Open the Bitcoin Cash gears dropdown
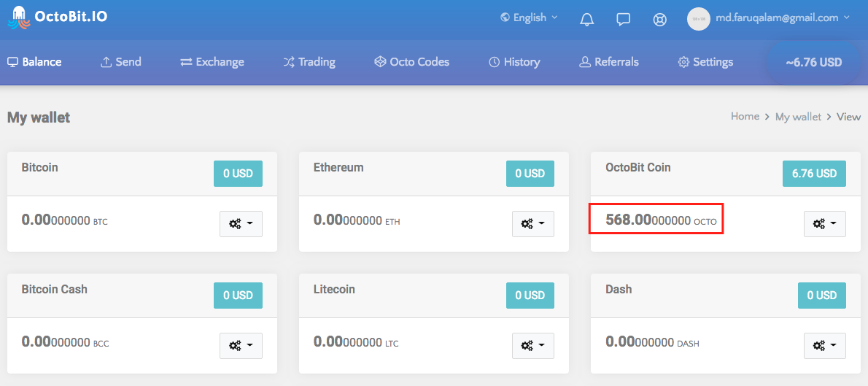Image resolution: width=868 pixels, height=386 pixels. click(241, 346)
